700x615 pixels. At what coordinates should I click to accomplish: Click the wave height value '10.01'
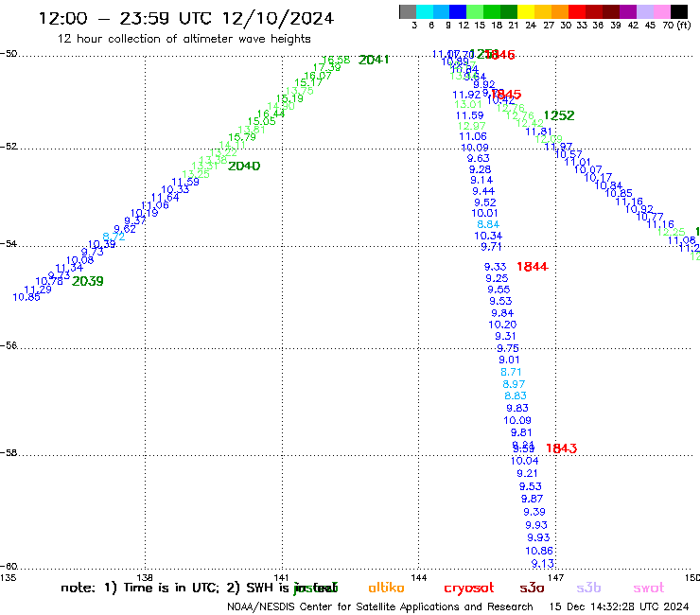click(484, 213)
